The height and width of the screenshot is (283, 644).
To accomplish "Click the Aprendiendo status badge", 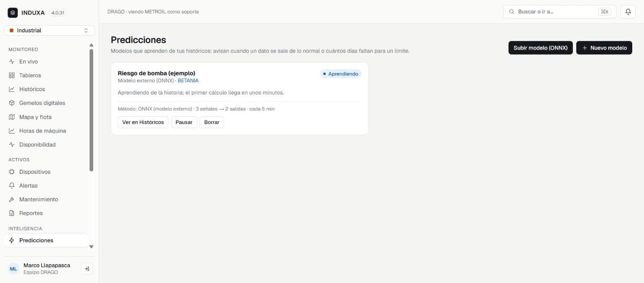I will [x=340, y=74].
